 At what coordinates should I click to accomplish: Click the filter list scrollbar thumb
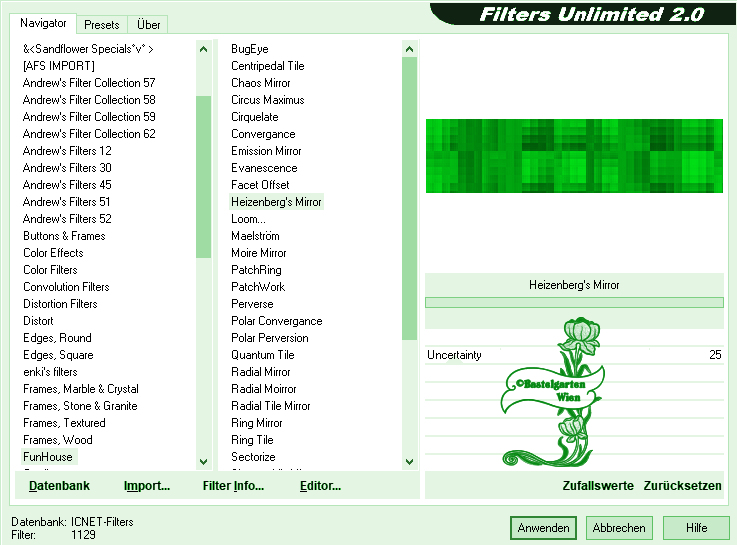409,198
